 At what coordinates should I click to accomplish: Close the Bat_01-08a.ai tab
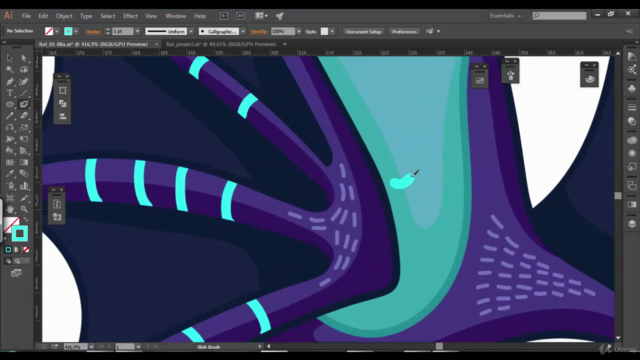[x=156, y=44]
